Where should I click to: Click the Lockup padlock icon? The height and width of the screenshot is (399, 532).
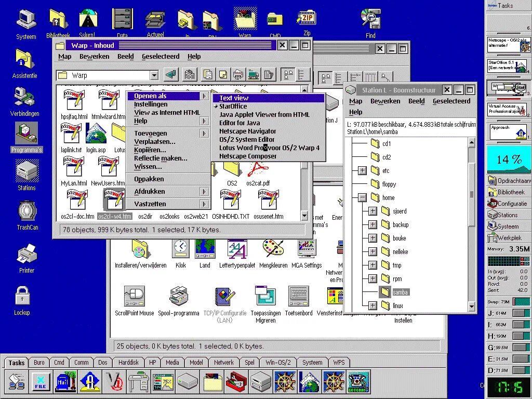pyautogui.click(x=22, y=296)
